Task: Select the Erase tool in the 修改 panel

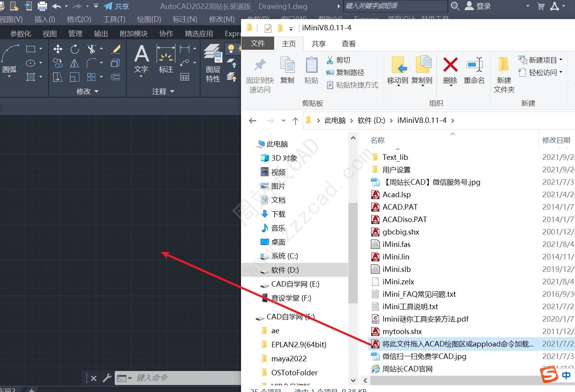Action: tap(116, 49)
